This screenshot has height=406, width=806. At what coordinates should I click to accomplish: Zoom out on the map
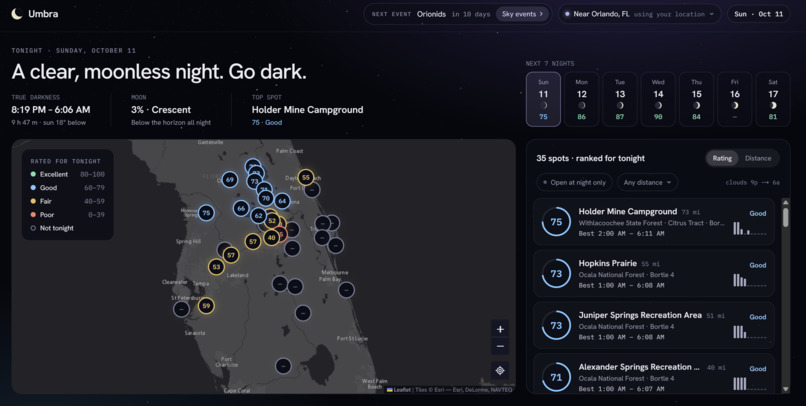(500, 346)
